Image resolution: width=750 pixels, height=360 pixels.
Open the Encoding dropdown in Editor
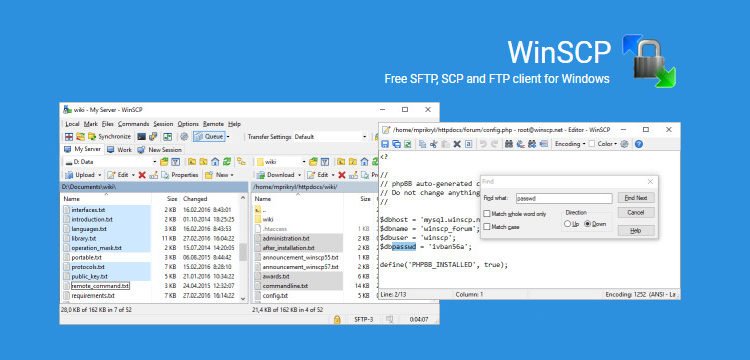pos(570,144)
